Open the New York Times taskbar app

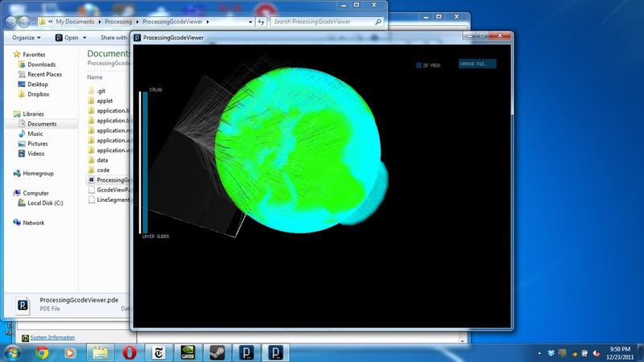click(159, 353)
